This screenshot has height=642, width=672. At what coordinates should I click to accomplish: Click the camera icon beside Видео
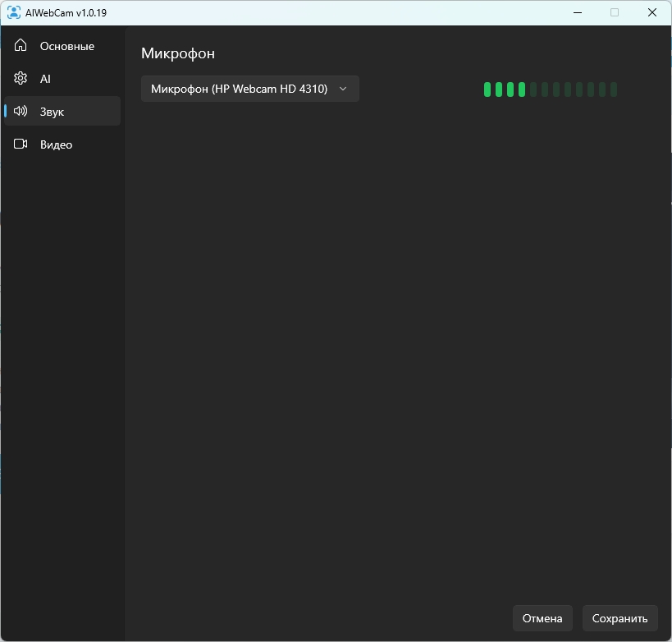tap(21, 144)
